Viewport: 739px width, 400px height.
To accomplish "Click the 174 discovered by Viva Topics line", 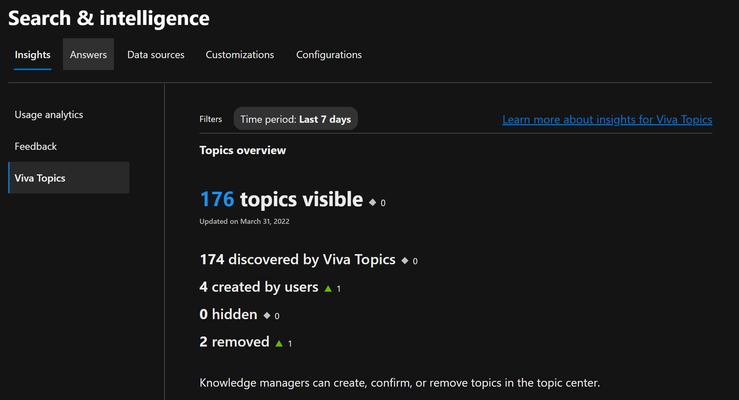I will click(297, 260).
